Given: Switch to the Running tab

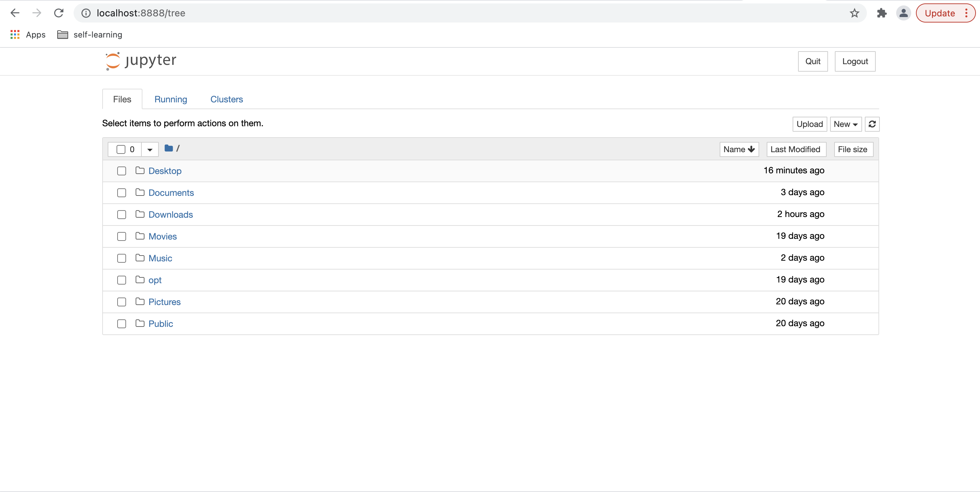Looking at the screenshot, I should point(170,99).
